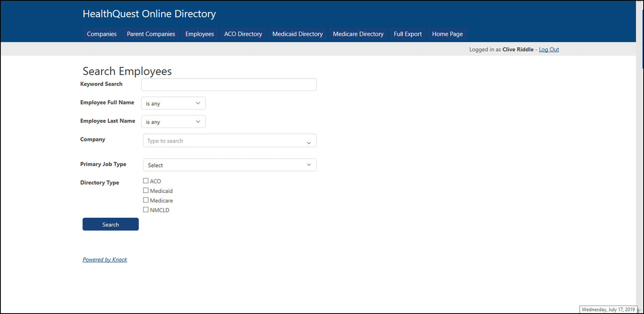Tick the Medicare directory type checkbox

[146, 200]
